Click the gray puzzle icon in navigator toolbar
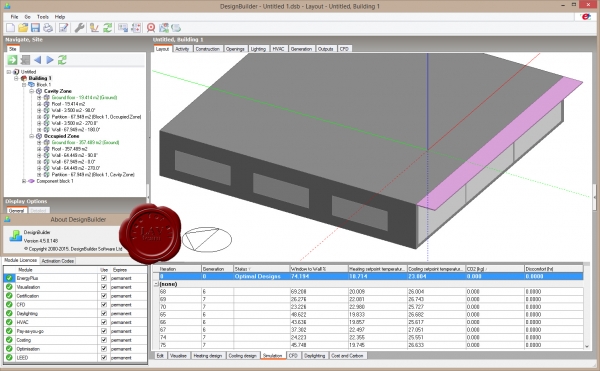The width and height of the screenshot is (600, 371). 25,60
